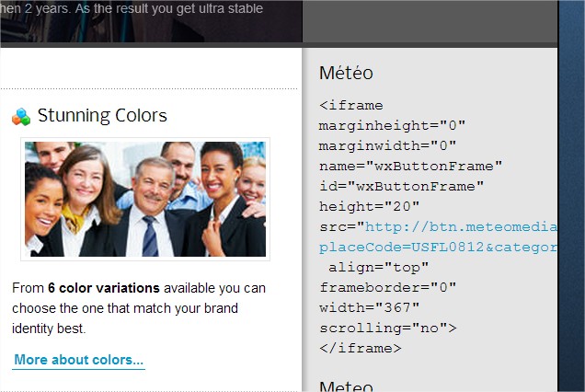Click the colored cubes icon beside Stunning Colors
The image size is (585, 392).
(21, 117)
